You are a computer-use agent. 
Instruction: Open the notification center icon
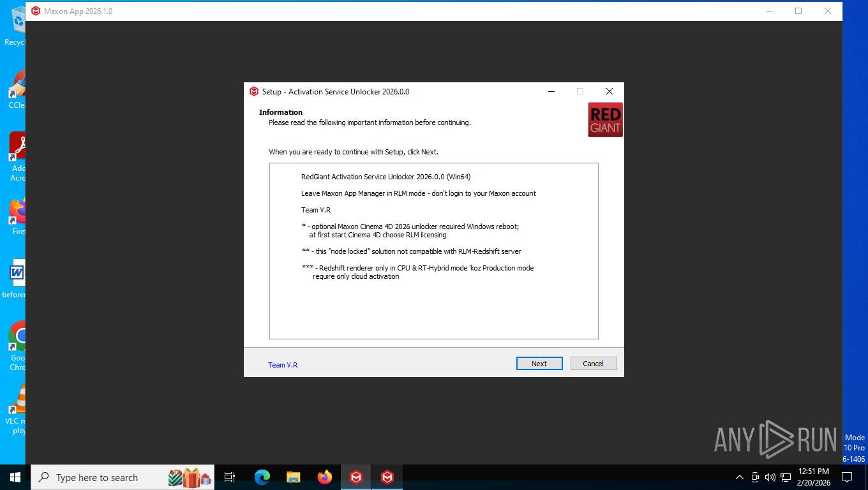pyautogui.click(x=847, y=477)
